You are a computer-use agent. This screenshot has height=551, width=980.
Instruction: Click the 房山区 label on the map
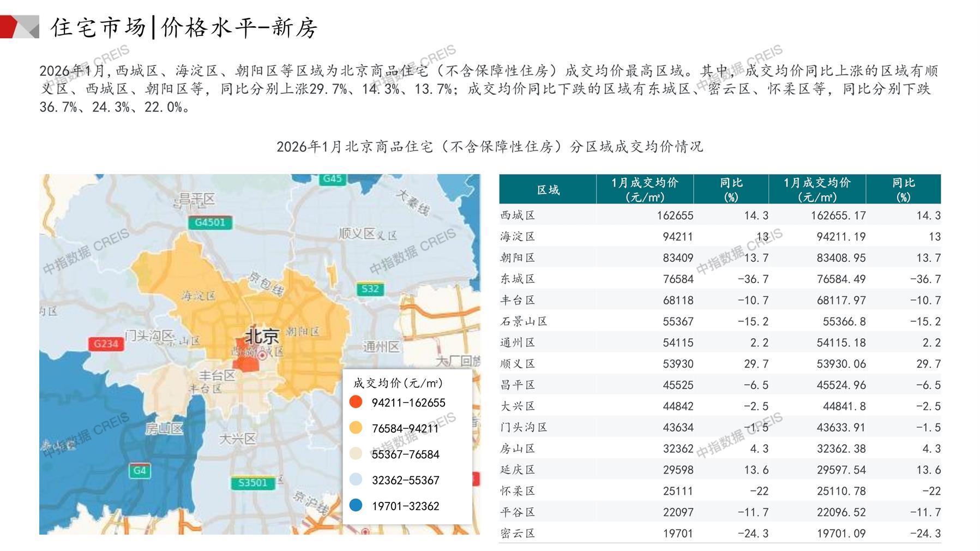pos(164,429)
